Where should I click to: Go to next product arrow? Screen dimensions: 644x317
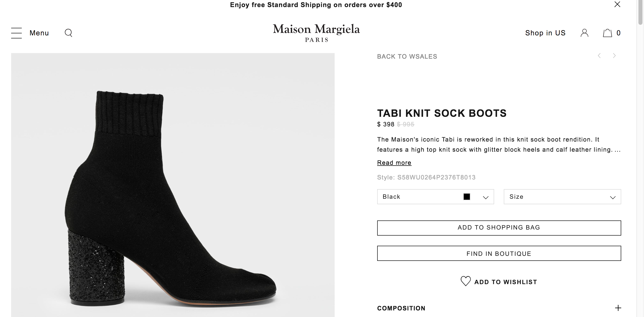[x=614, y=56]
